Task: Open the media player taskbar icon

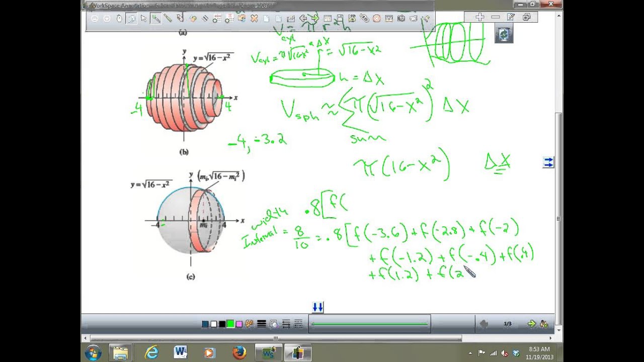Action: tap(210, 353)
